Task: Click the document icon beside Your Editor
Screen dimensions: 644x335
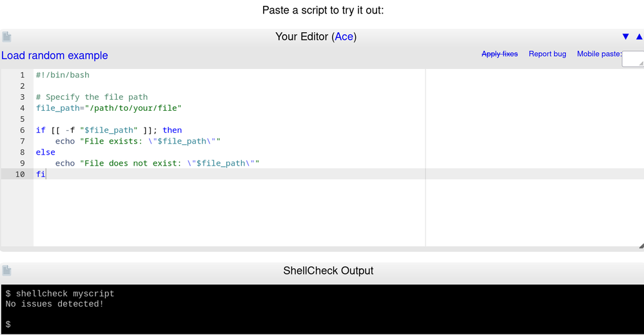Action: (x=6, y=37)
